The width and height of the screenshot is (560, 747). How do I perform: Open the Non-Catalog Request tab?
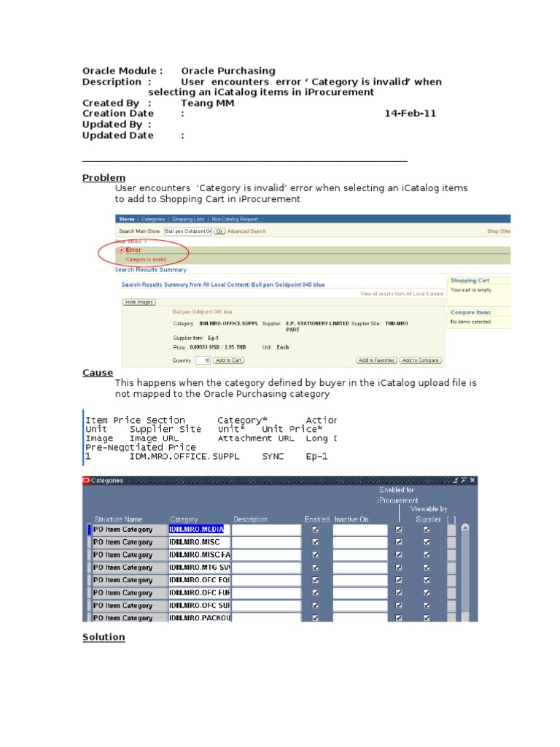tap(235, 219)
